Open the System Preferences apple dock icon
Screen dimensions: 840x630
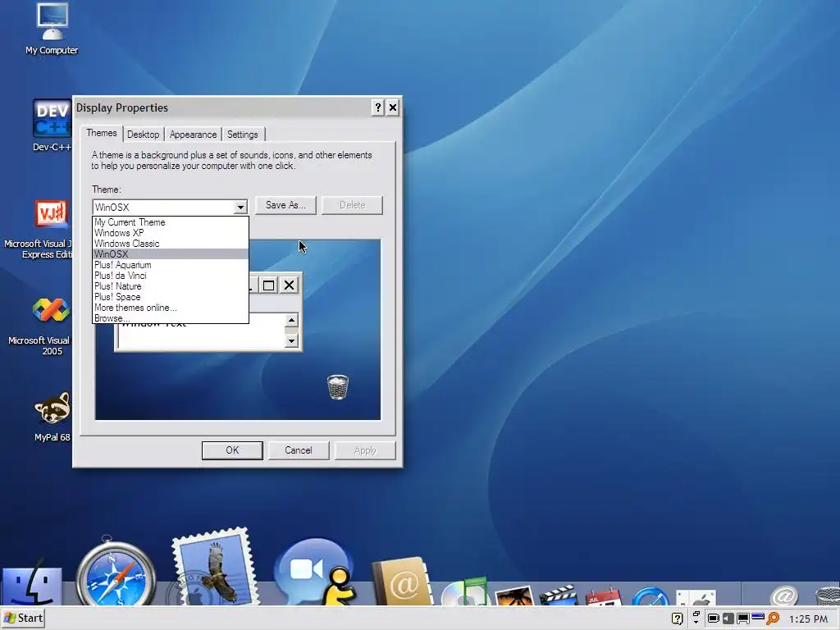(696, 597)
